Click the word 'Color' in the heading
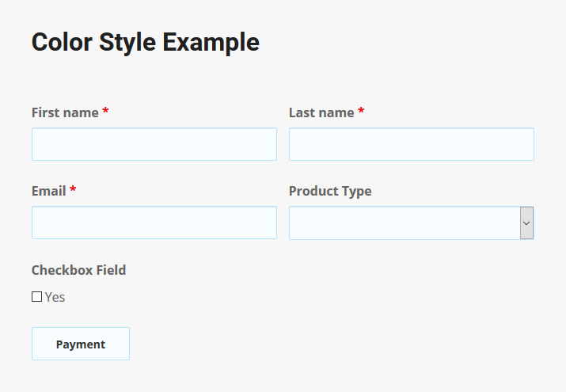Screen dimensions: 566x392 [60, 42]
